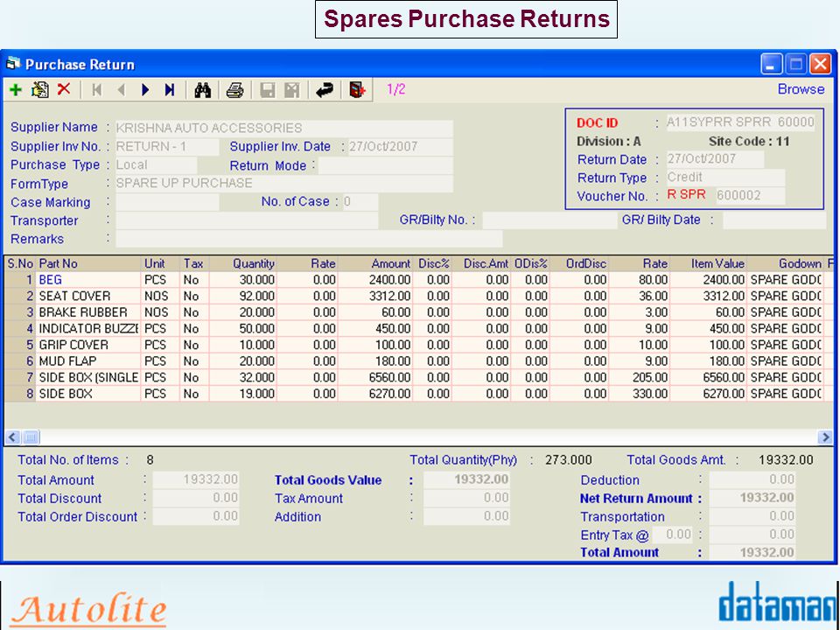Click the Supplier Inv No. field
840x630 pixels.
(x=166, y=147)
